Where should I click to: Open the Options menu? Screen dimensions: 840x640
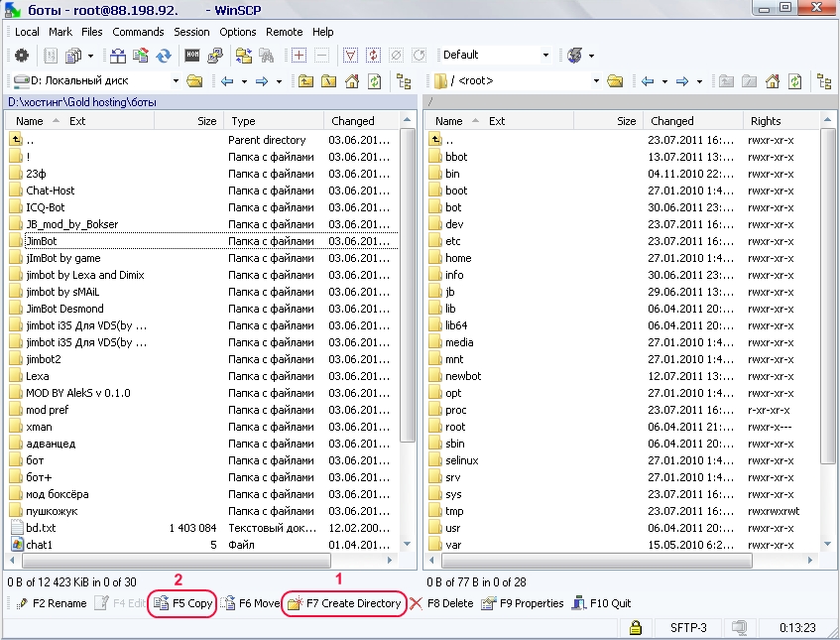(238, 32)
